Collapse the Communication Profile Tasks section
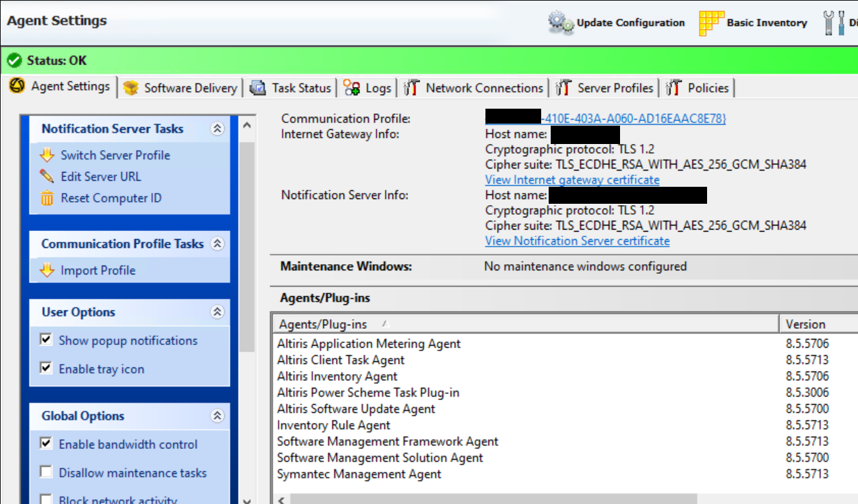This screenshot has width=858, height=504. pos(218,244)
